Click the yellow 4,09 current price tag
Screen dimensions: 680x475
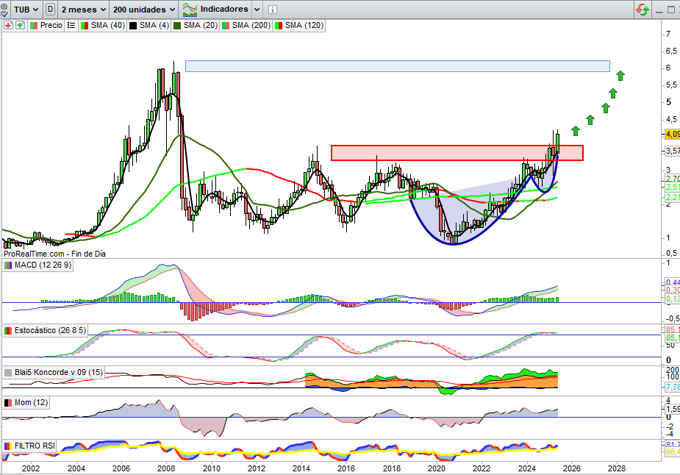pyautogui.click(x=673, y=134)
